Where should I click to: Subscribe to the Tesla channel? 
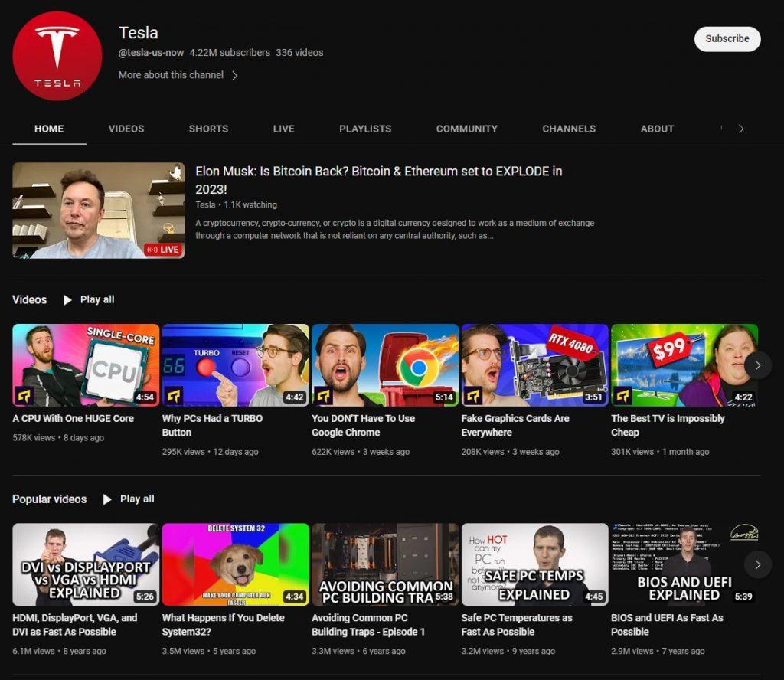tap(727, 38)
